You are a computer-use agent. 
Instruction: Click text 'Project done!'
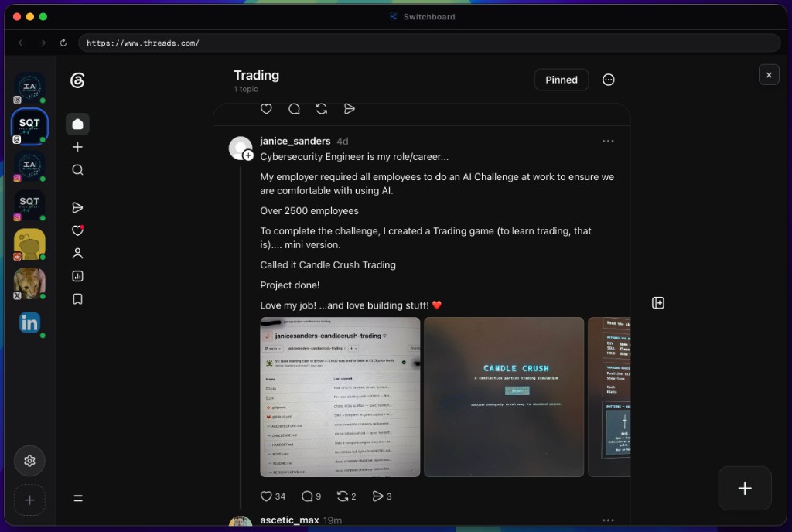[290, 285]
